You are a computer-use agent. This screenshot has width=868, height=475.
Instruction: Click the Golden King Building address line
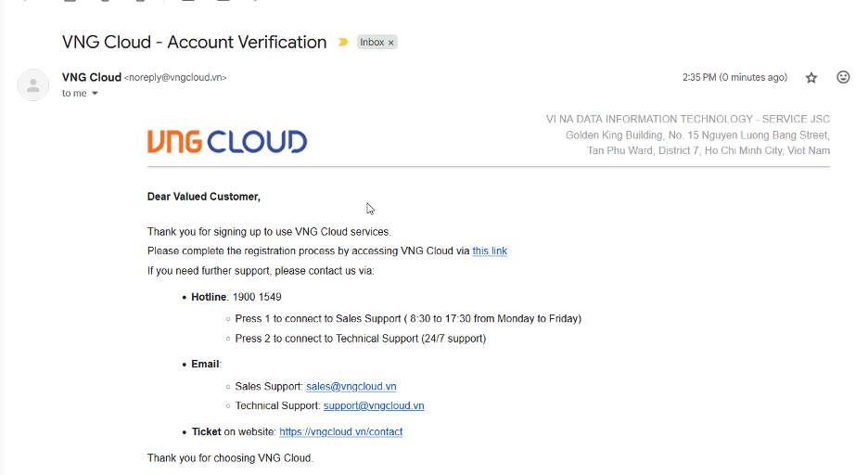[x=697, y=135]
